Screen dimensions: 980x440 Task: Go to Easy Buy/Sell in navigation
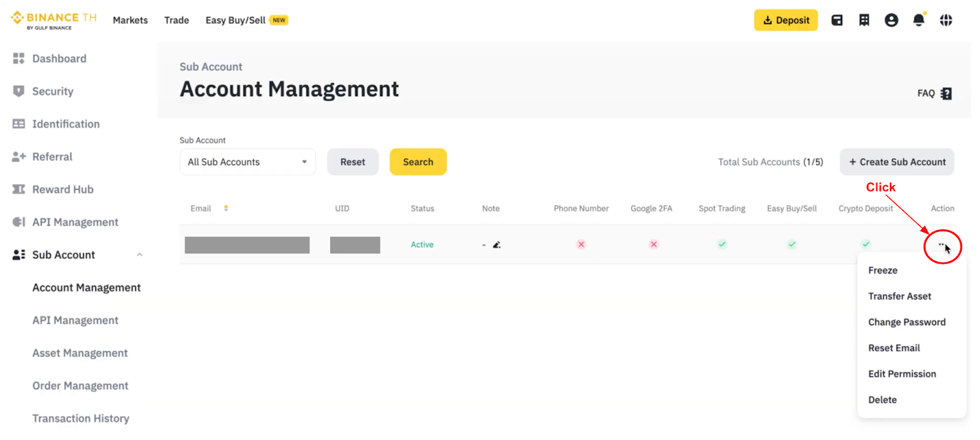coord(236,20)
